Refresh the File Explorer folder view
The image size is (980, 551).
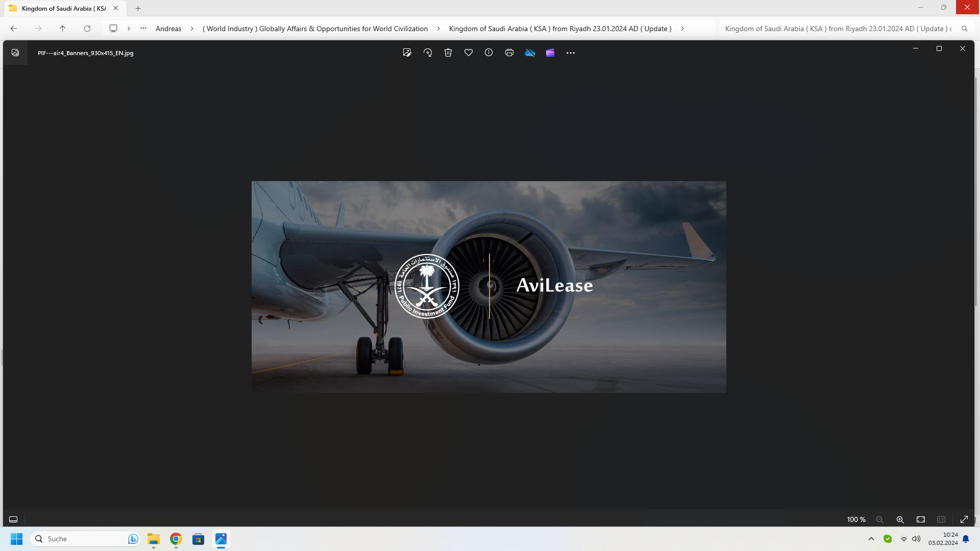[x=87, y=29]
